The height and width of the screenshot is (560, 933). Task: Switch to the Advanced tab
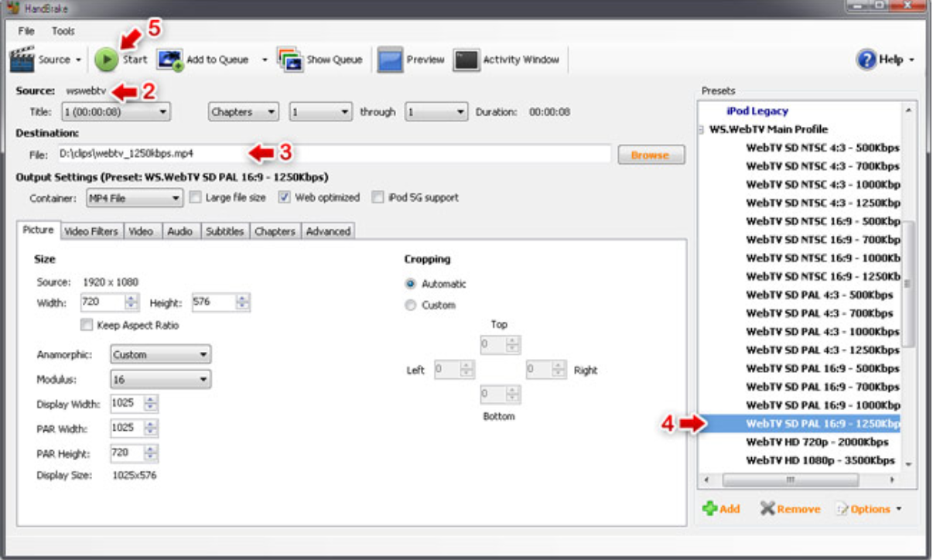[328, 231]
